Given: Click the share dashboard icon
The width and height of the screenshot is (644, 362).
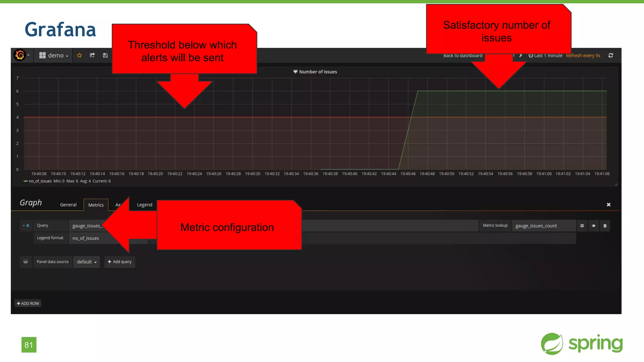Looking at the screenshot, I should (x=92, y=55).
